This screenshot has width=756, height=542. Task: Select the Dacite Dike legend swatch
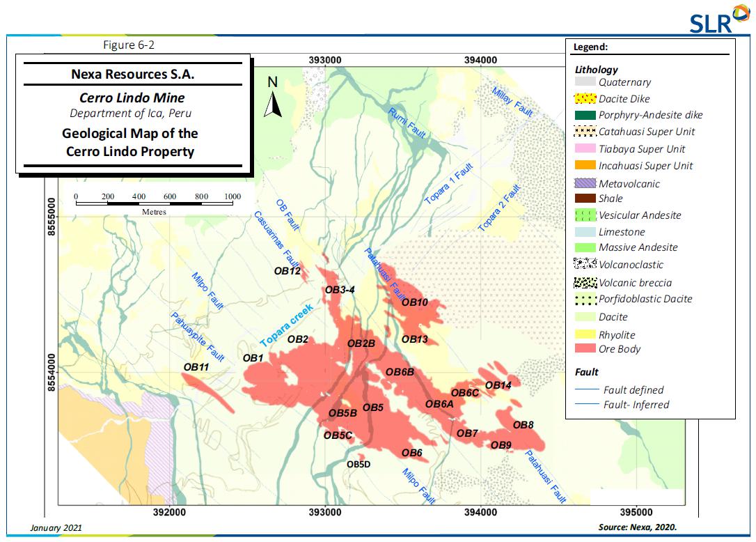[585, 98]
